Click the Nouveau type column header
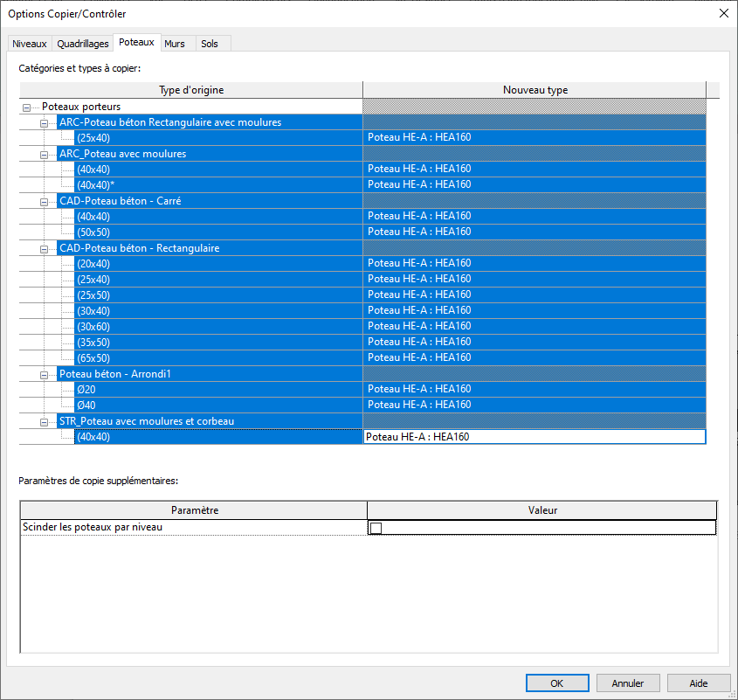Image resolution: width=738 pixels, height=700 pixels. [x=535, y=90]
